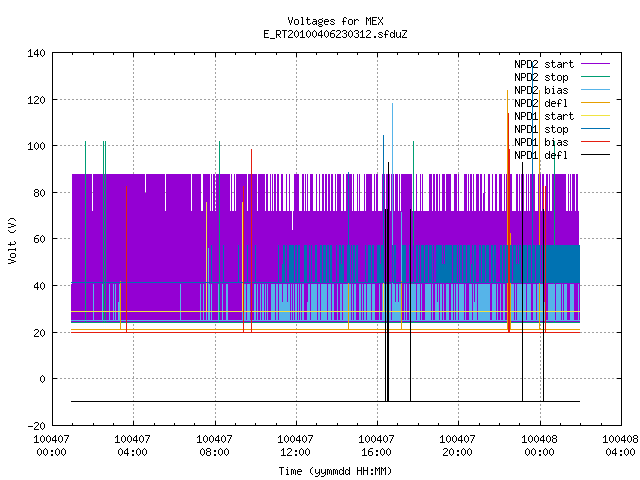This screenshot has height=480, width=640.
Task: Click the y-axis tick label -20
Action: (x=36, y=426)
